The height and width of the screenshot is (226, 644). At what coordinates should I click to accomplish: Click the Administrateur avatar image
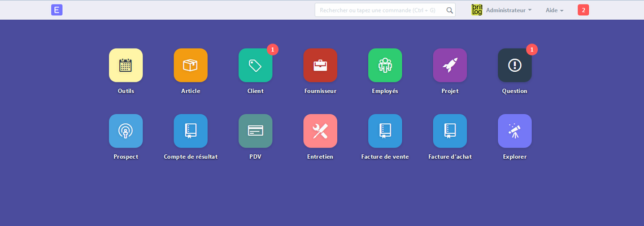tap(476, 10)
